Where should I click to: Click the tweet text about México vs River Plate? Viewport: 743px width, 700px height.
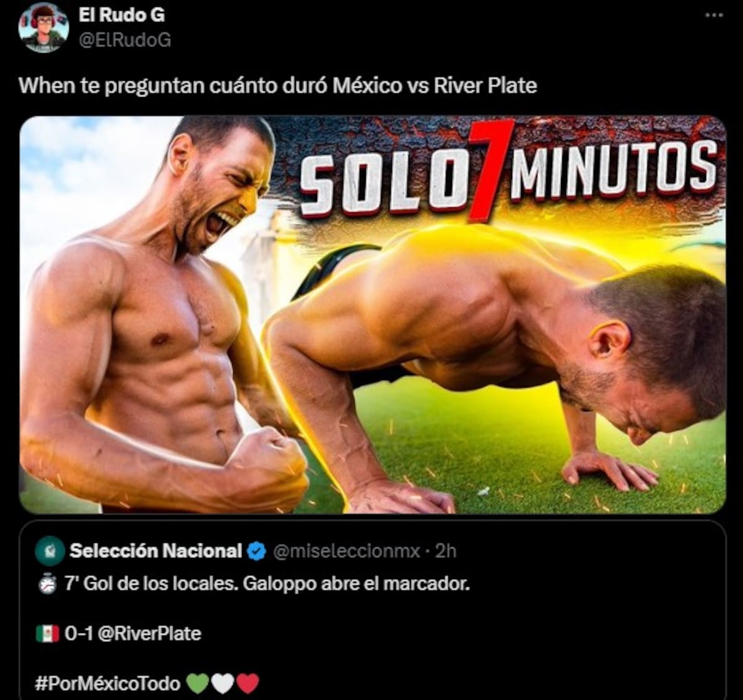point(278,85)
